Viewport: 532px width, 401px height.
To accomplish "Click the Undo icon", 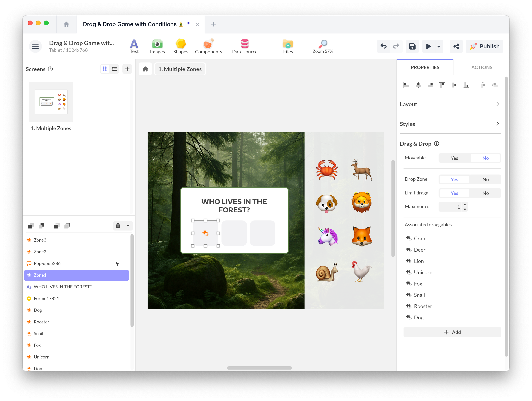I will pos(383,46).
